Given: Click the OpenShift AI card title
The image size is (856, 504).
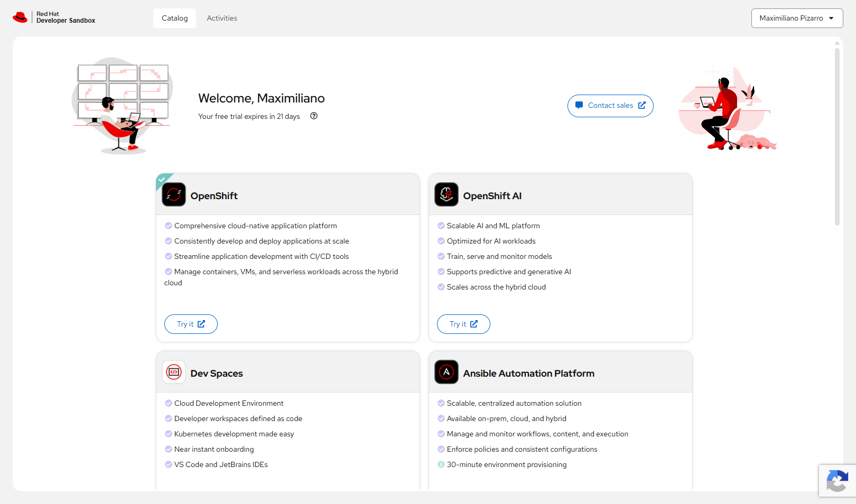Looking at the screenshot, I should pos(492,196).
